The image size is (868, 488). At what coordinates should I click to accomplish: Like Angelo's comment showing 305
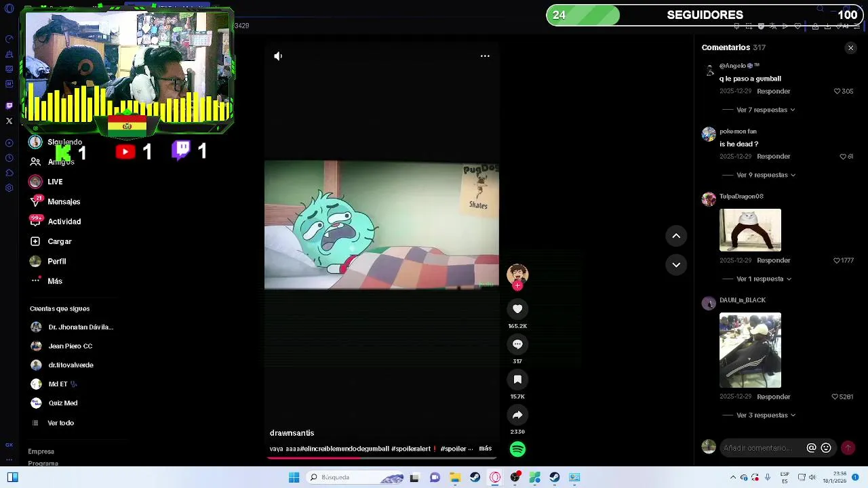[x=837, y=91]
